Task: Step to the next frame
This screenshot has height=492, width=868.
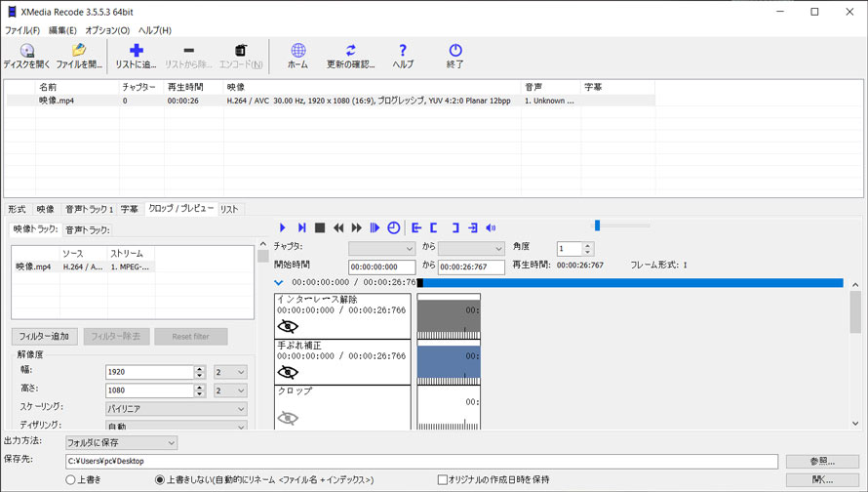Action: (x=301, y=227)
